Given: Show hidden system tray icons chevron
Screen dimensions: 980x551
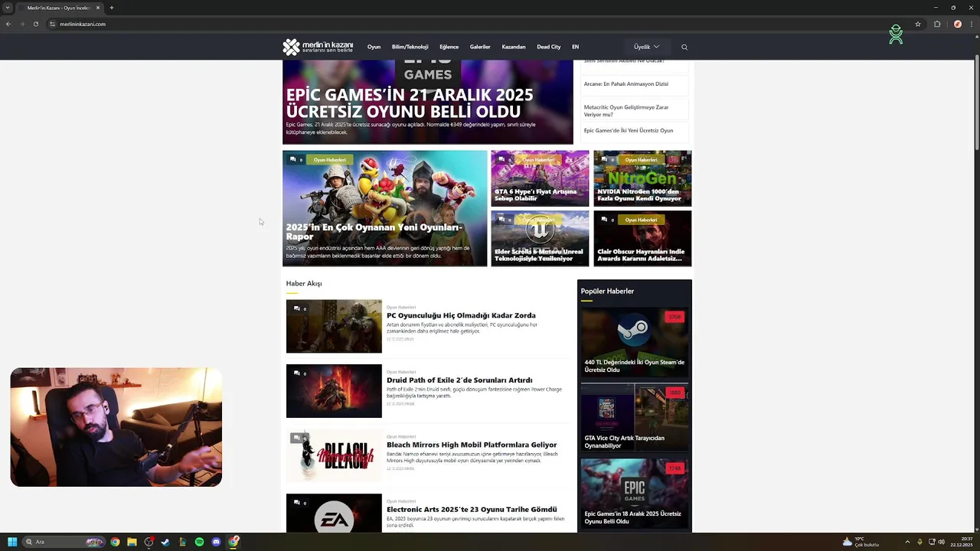Looking at the screenshot, I should 907,542.
